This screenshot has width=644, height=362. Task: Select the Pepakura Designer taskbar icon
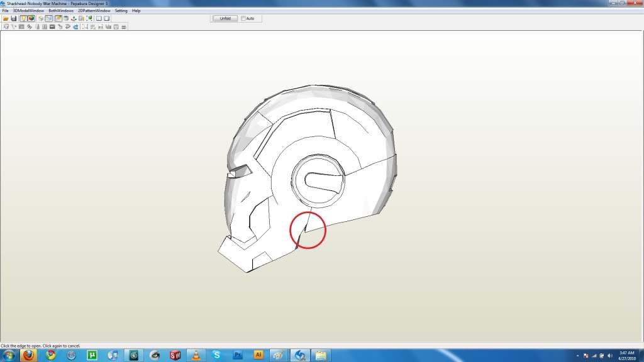pos(300,355)
